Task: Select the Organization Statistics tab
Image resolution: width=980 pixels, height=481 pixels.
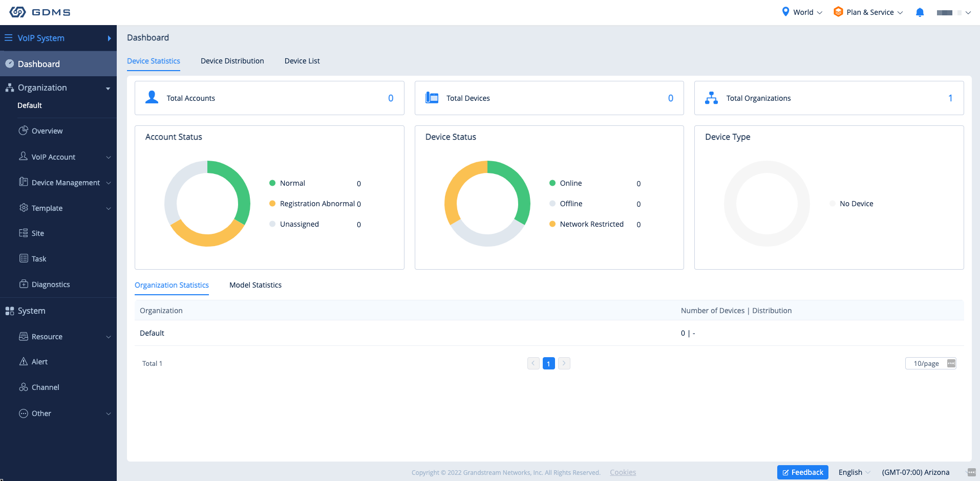Action: click(172, 285)
